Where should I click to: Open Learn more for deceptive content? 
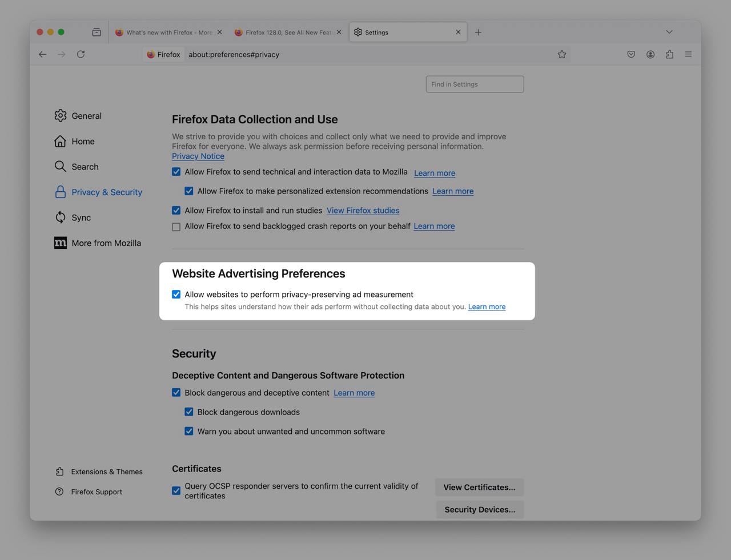(354, 393)
